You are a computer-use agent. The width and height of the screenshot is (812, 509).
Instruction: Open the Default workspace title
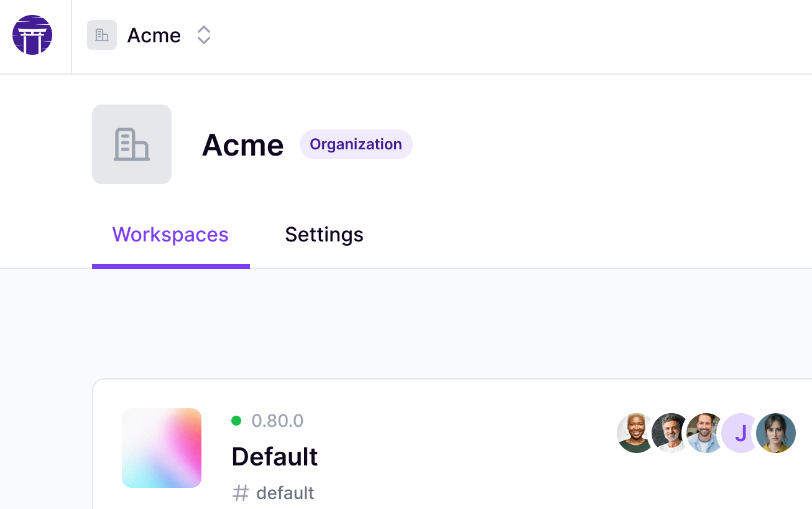274,457
